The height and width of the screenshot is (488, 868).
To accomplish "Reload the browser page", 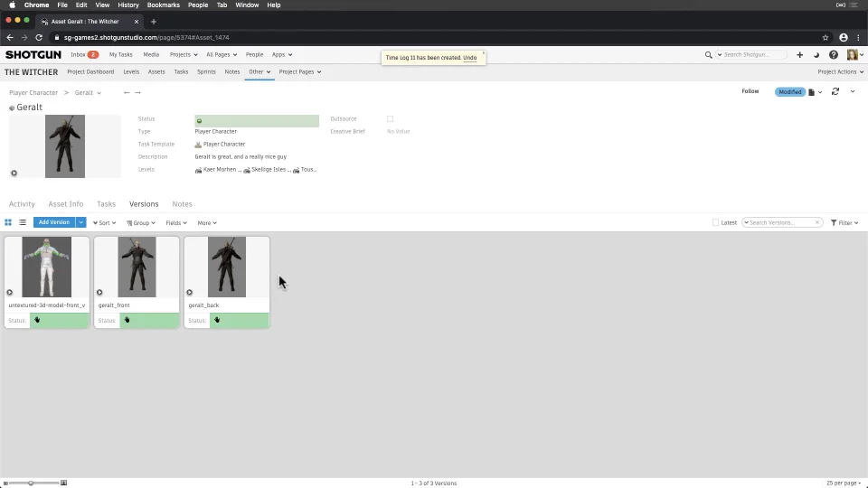I will point(39,38).
